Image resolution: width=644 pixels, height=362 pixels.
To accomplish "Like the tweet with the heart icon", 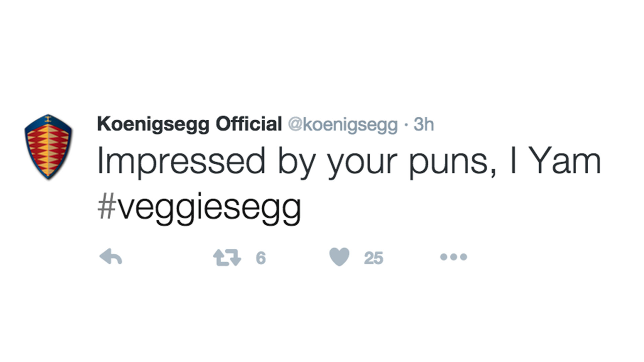I will [x=339, y=257].
